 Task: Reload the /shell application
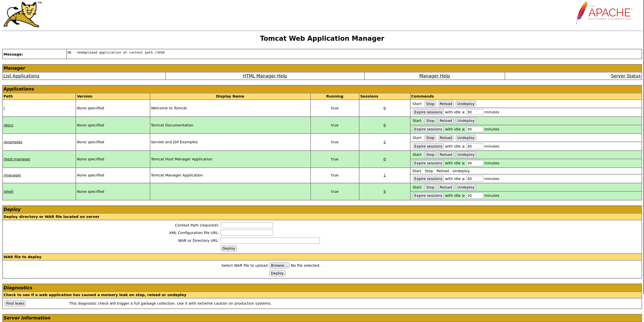[x=446, y=187]
